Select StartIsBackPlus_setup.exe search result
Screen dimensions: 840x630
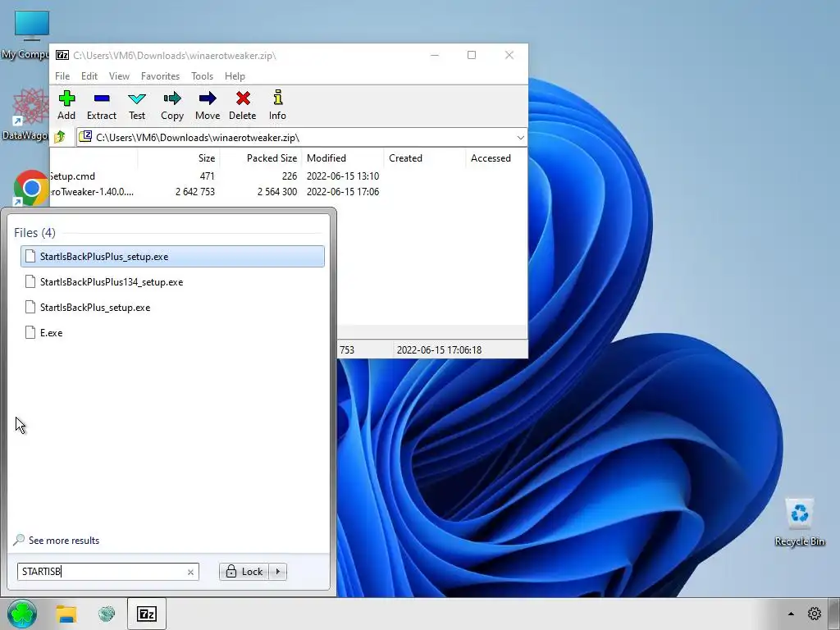[172, 308]
